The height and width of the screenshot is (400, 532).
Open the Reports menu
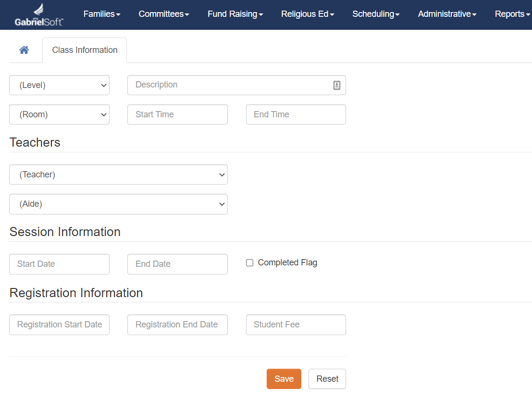pos(512,14)
